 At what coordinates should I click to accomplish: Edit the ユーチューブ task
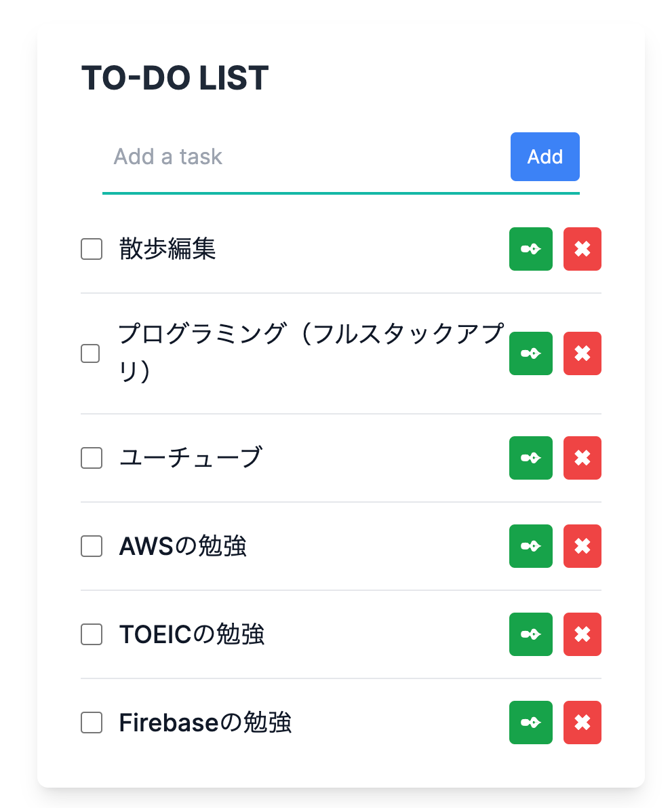(530, 458)
